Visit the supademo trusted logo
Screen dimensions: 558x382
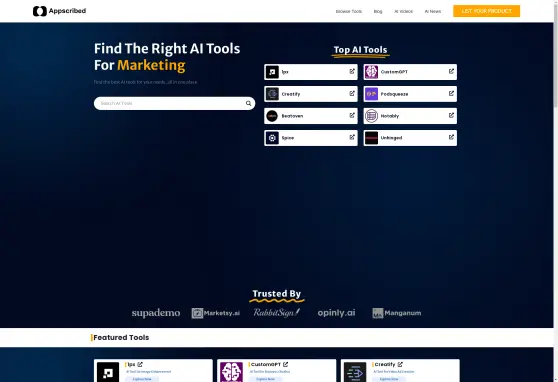click(x=156, y=313)
